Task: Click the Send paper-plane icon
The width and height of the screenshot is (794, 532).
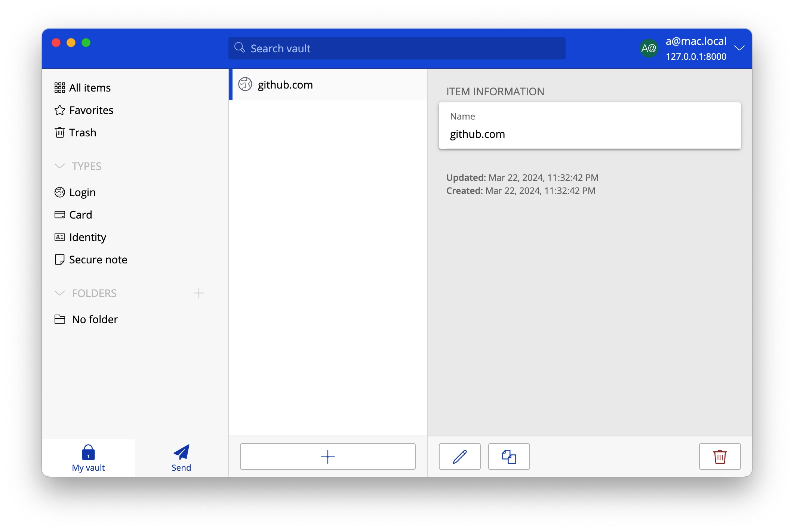Action: (181, 452)
